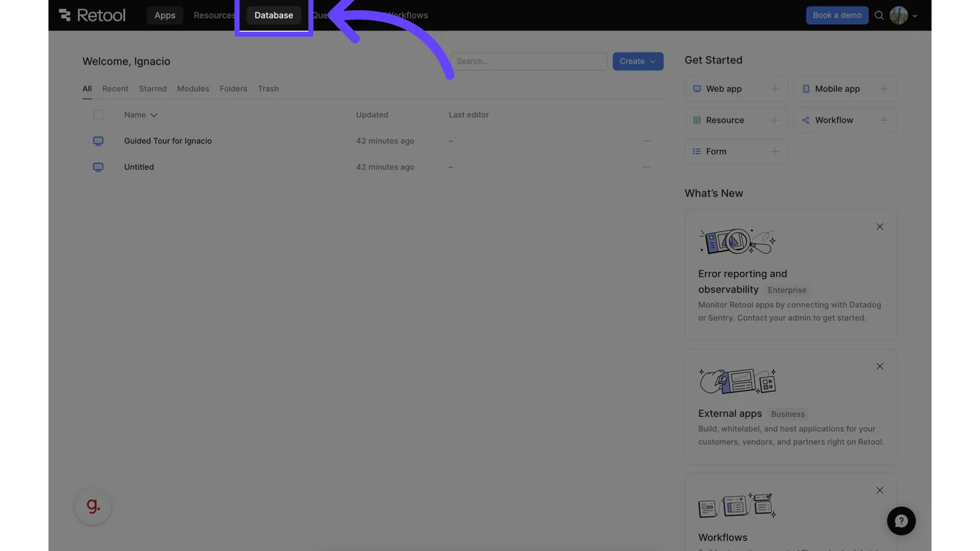The image size is (980, 551).
Task: Focus the Search apps field
Action: (x=529, y=61)
